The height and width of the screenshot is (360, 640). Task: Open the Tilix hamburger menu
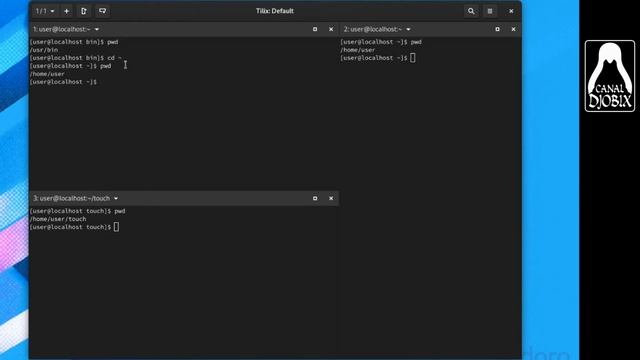click(x=490, y=11)
